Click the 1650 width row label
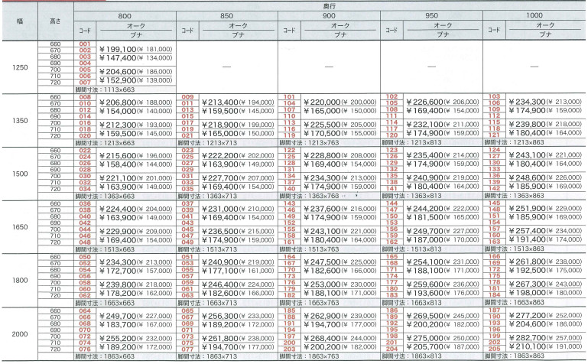The image size is (588, 364). pos(18,225)
